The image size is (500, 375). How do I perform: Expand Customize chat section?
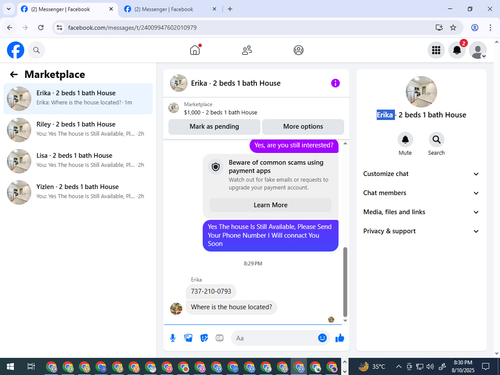point(421,174)
